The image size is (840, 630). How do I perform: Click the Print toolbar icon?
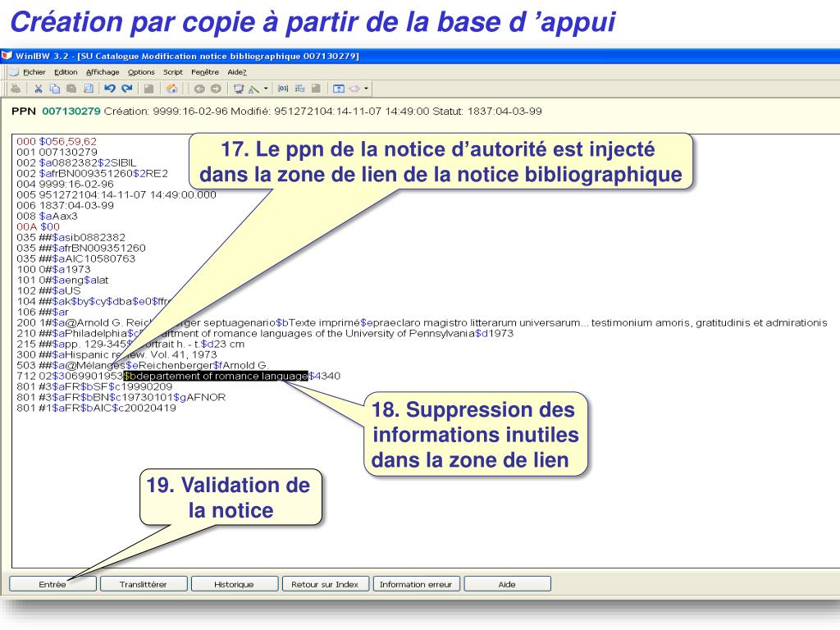click(x=16, y=89)
